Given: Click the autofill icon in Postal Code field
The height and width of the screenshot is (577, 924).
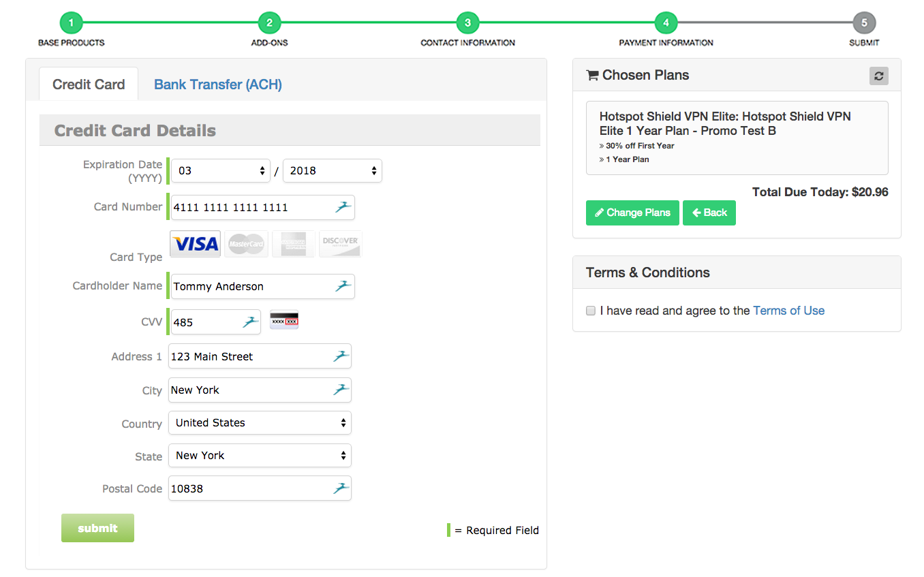Looking at the screenshot, I should click(340, 488).
